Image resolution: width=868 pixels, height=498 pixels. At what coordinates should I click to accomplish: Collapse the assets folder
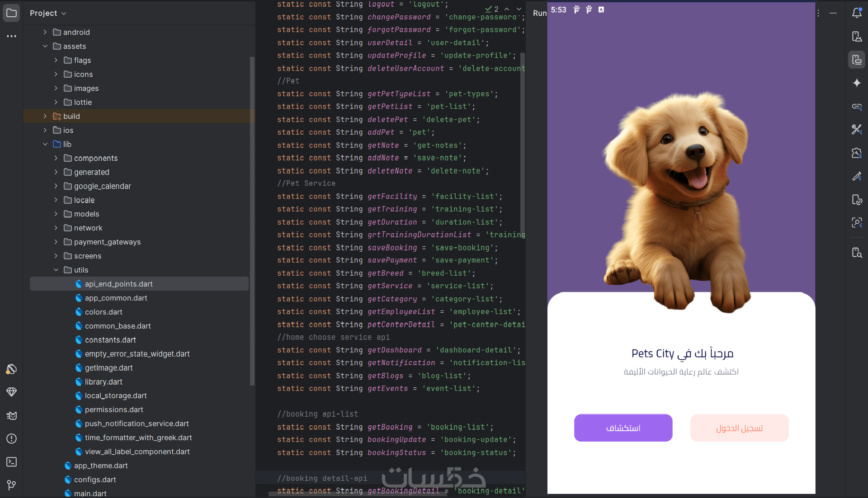[45, 46]
